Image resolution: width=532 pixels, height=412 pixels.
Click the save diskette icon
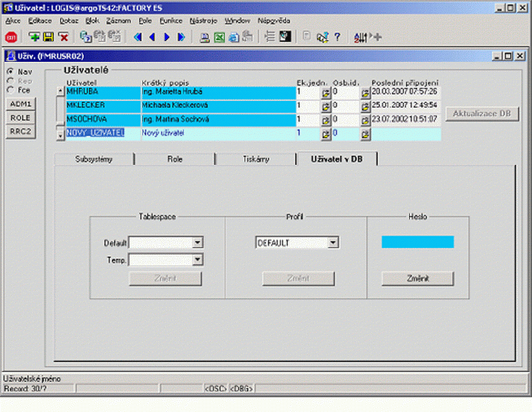48,37
